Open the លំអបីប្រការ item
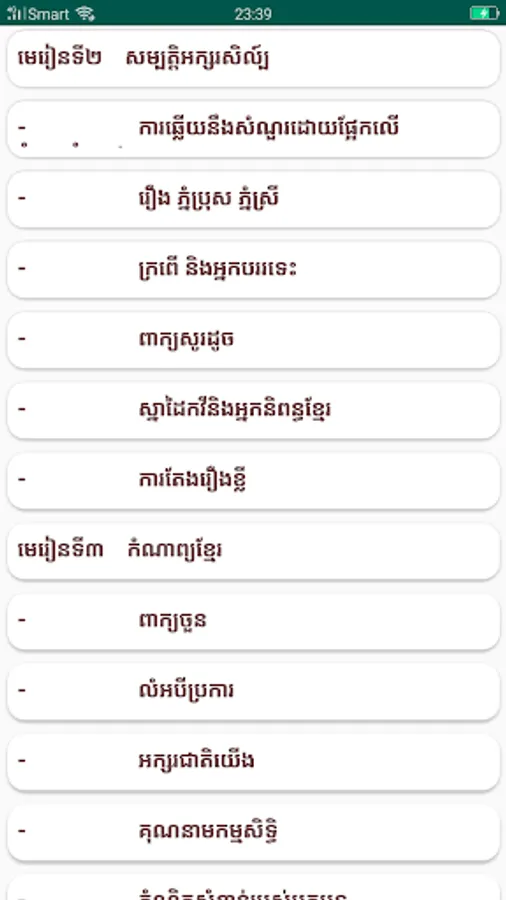Image resolution: width=506 pixels, height=900 pixels. (253, 692)
